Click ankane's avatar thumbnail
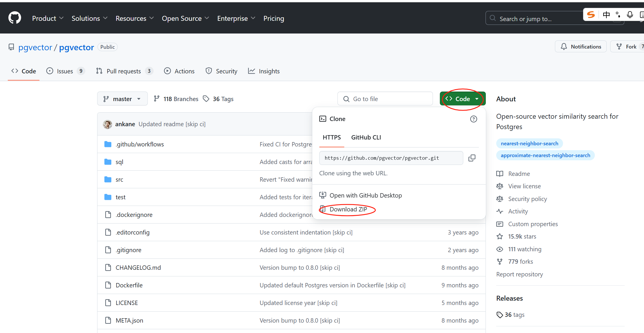Viewport: 644px width, 333px height. [x=108, y=124]
